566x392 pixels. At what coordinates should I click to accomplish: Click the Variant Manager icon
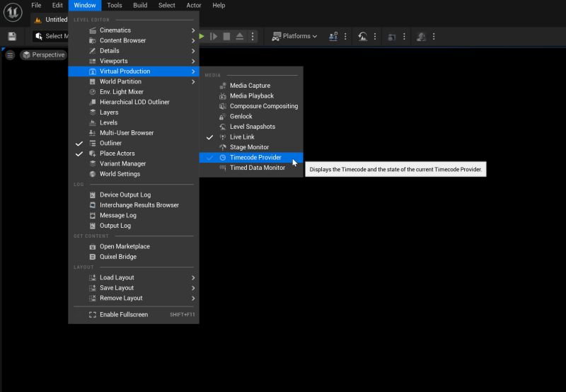pyautogui.click(x=93, y=163)
